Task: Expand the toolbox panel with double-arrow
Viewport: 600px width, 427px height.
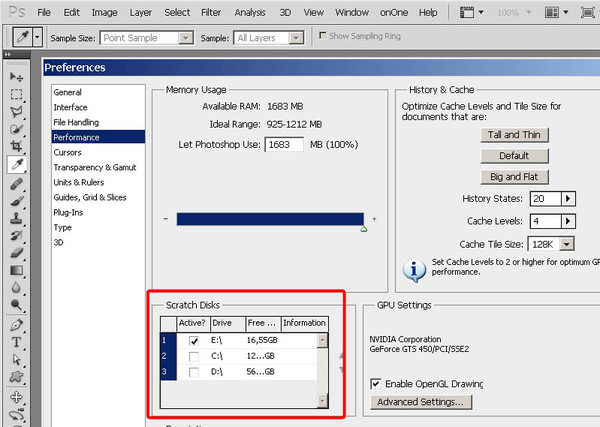Action: tap(7, 55)
